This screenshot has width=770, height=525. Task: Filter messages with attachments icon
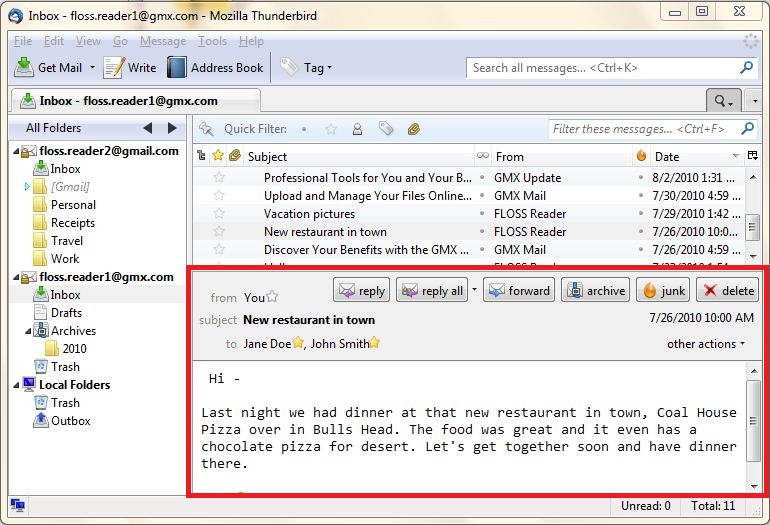coord(413,129)
